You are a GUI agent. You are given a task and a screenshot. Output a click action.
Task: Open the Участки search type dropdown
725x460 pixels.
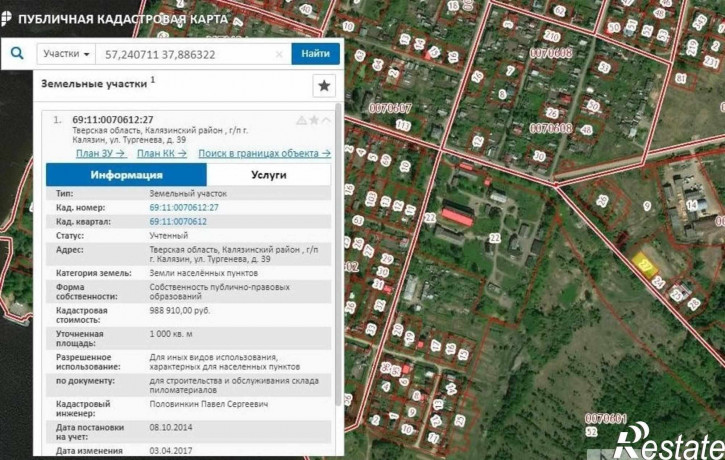(66, 54)
